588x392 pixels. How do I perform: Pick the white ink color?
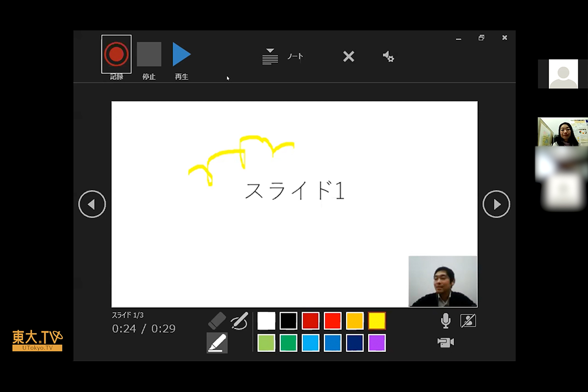pyautogui.click(x=267, y=321)
